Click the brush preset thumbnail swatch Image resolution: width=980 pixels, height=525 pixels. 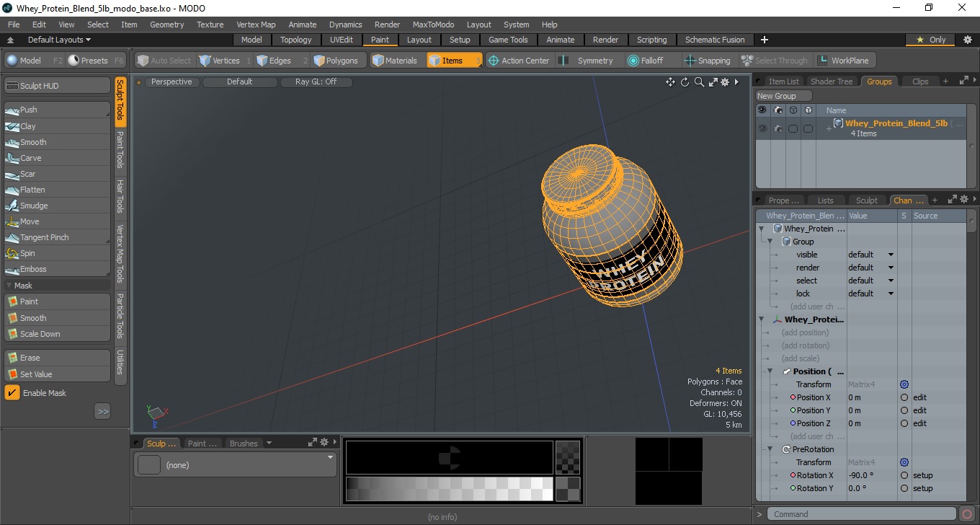tap(149, 465)
